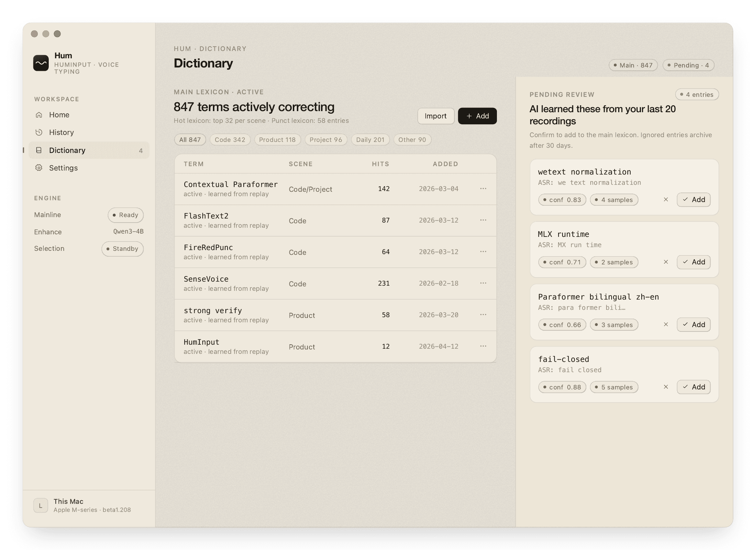756x550 pixels.
Task: Add Paraformer bilingual zh-en to lexicon
Action: tap(694, 324)
